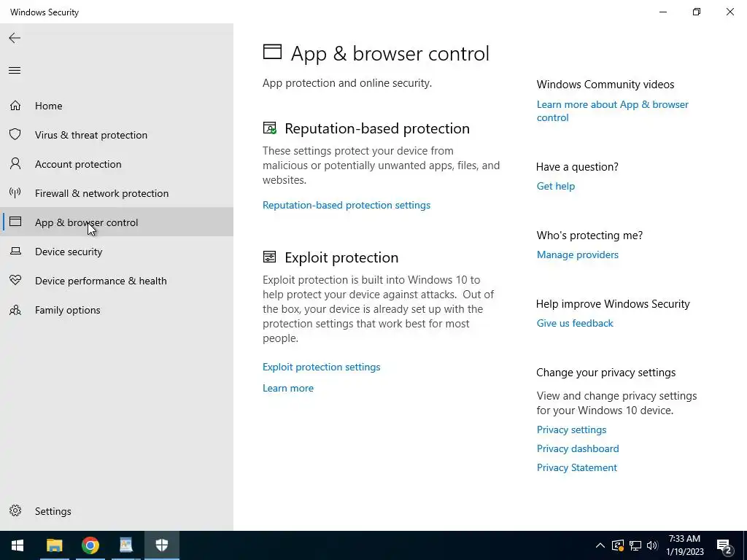Viewport: 747px width, 560px height.
Task: Click the Reputation-based protection heading
Action: [x=377, y=128]
